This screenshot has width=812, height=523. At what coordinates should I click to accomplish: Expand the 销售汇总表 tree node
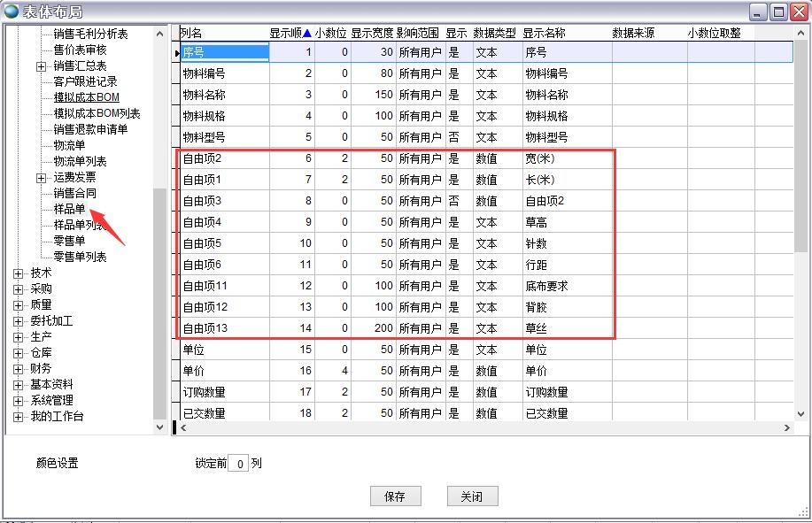pos(42,66)
